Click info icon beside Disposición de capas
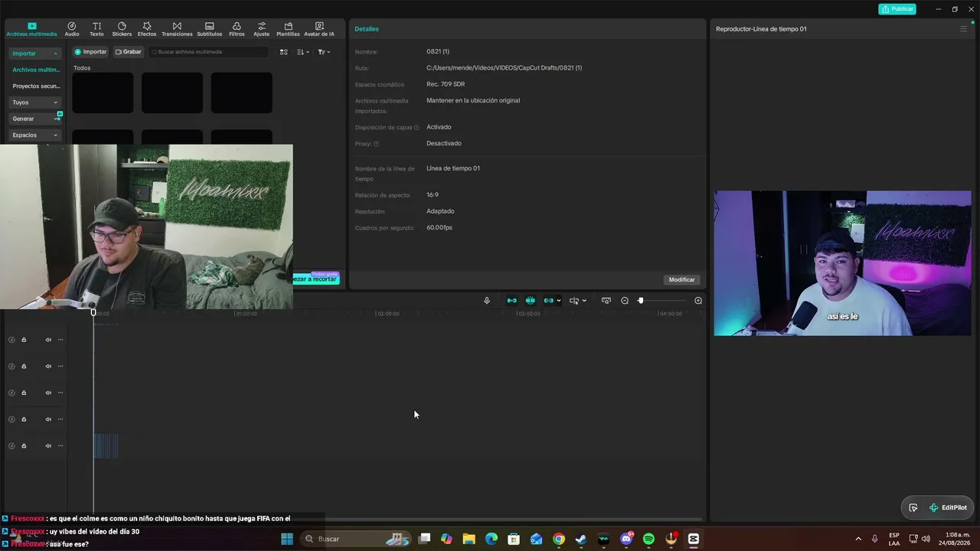Screen dimensions: 980x551 [416, 128]
